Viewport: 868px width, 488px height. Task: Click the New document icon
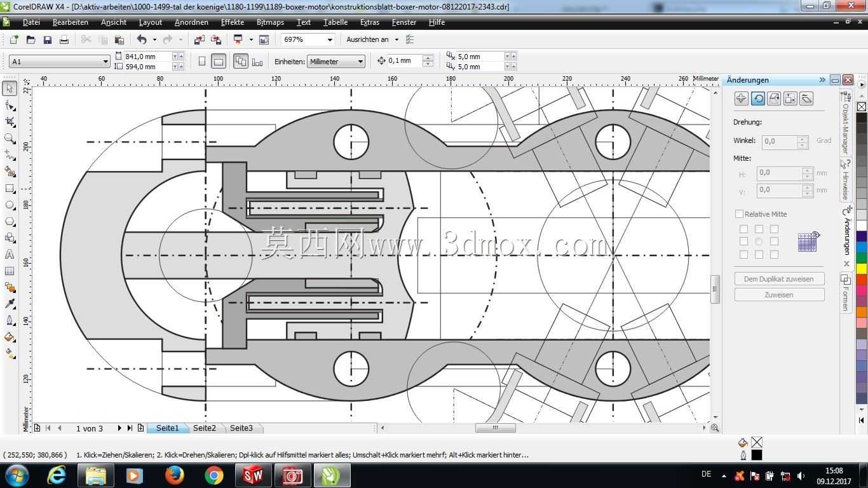[14, 39]
